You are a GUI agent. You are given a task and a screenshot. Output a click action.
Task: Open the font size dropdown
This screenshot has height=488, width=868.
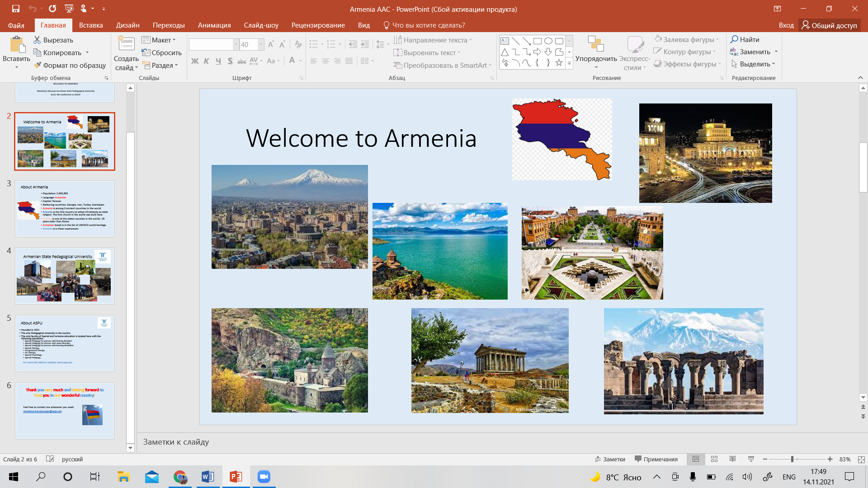[261, 44]
